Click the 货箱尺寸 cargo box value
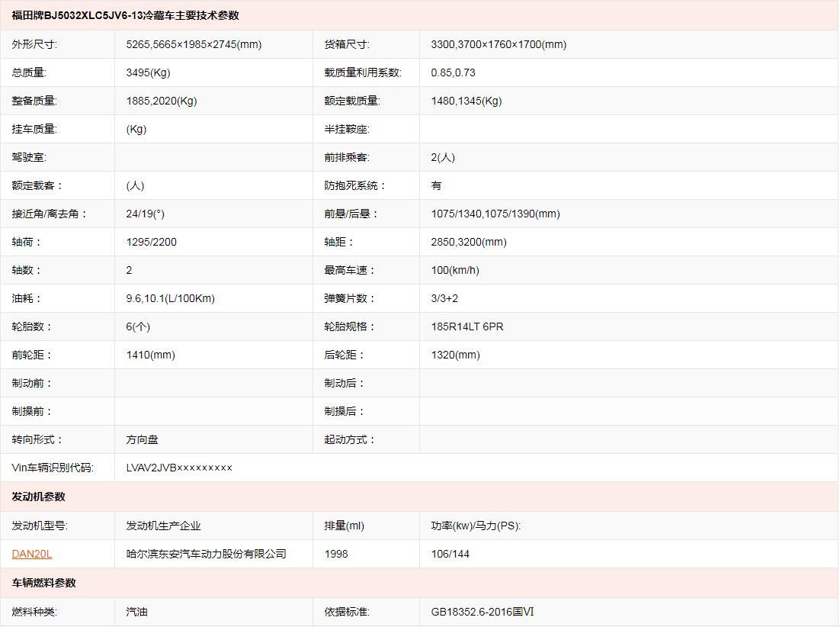 point(499,44)
